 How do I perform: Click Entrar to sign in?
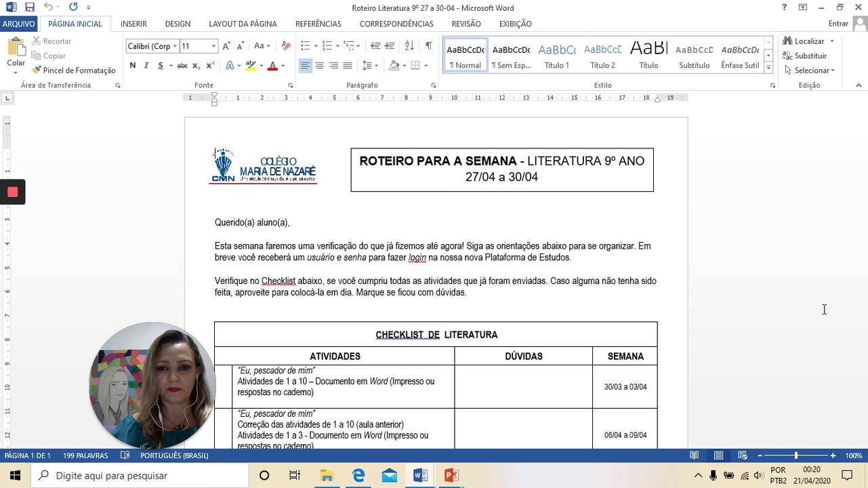pos(838,24)
